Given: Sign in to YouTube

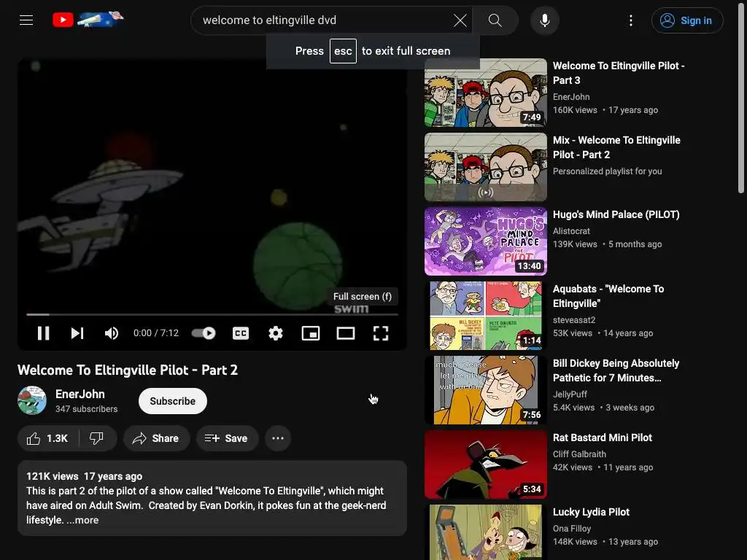Looking at the screenshot, I should (687, 20).
